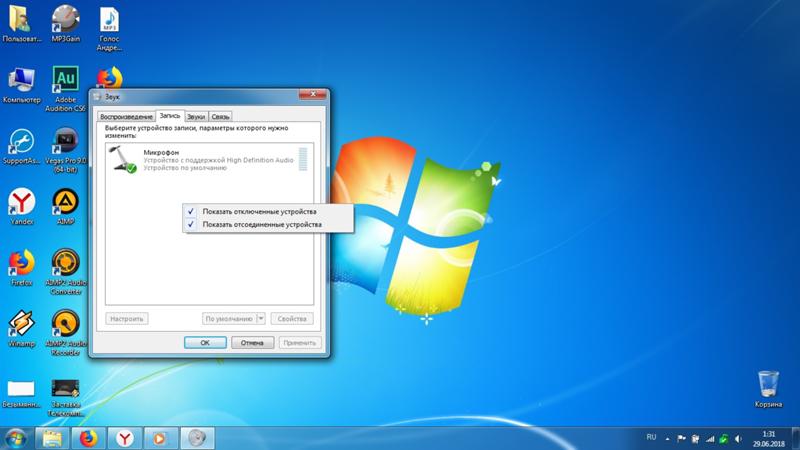Screen dimensions: 800x450
Task: Switch to the Связь tab
Action: click(220, 117)
